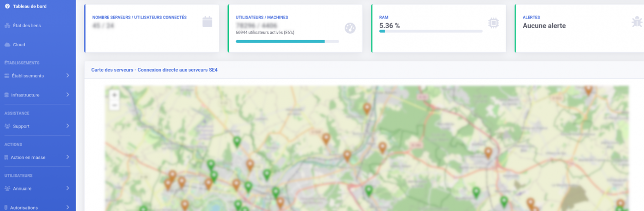644x211 pixels.
Task: Click the Annuaire users icon
Action: [x=7, y=188]
